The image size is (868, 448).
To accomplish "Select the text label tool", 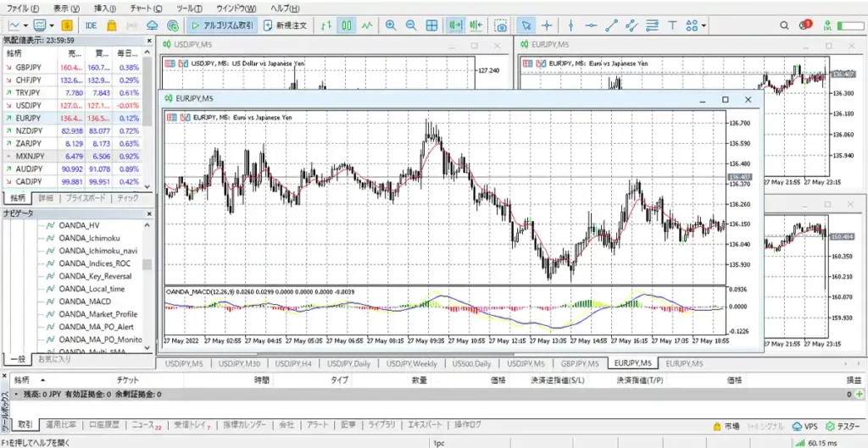I will click(x=672, y=25).
